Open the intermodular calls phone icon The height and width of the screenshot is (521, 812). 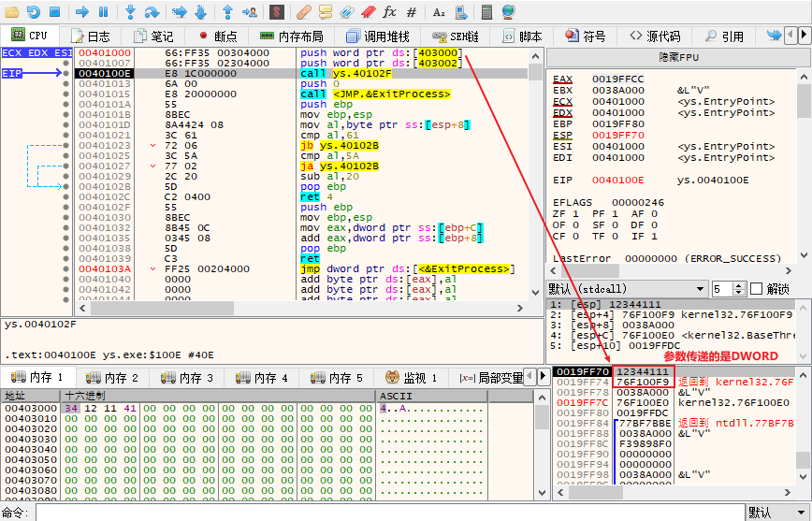tap(460, 11)
